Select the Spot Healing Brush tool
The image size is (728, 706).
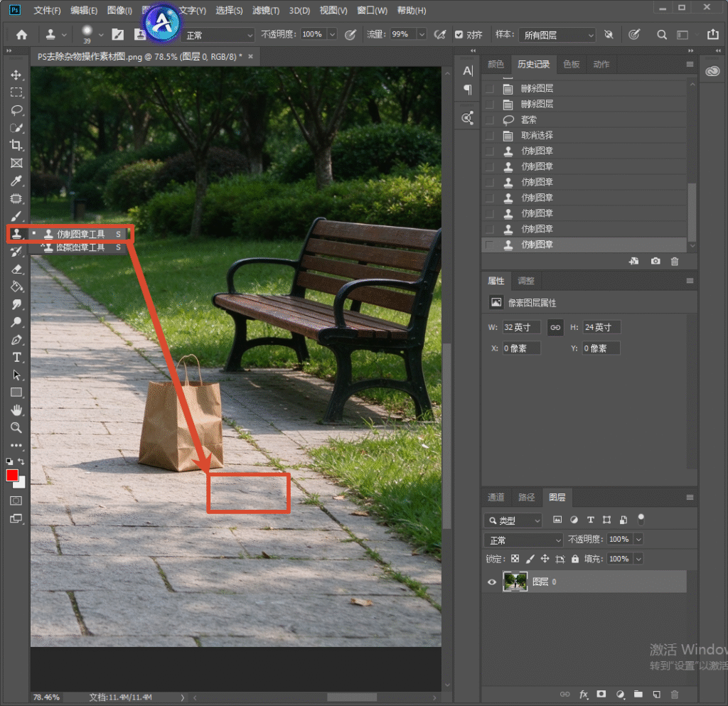click(x=16, y=198)
